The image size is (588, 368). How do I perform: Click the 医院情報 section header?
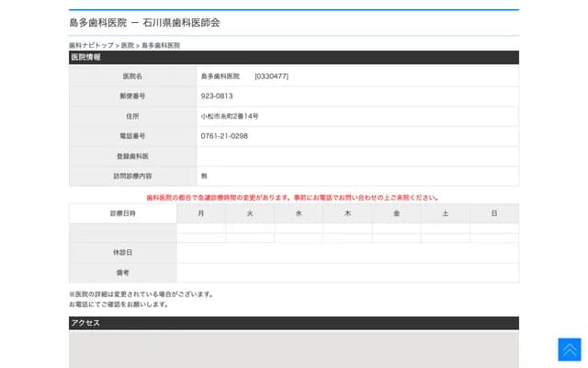86,57
